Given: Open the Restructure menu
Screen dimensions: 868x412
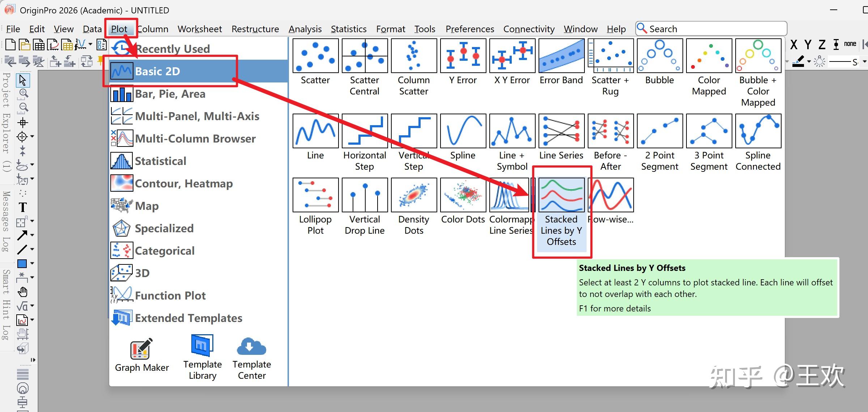Looking at the screenshot, I should click(255, 29).
